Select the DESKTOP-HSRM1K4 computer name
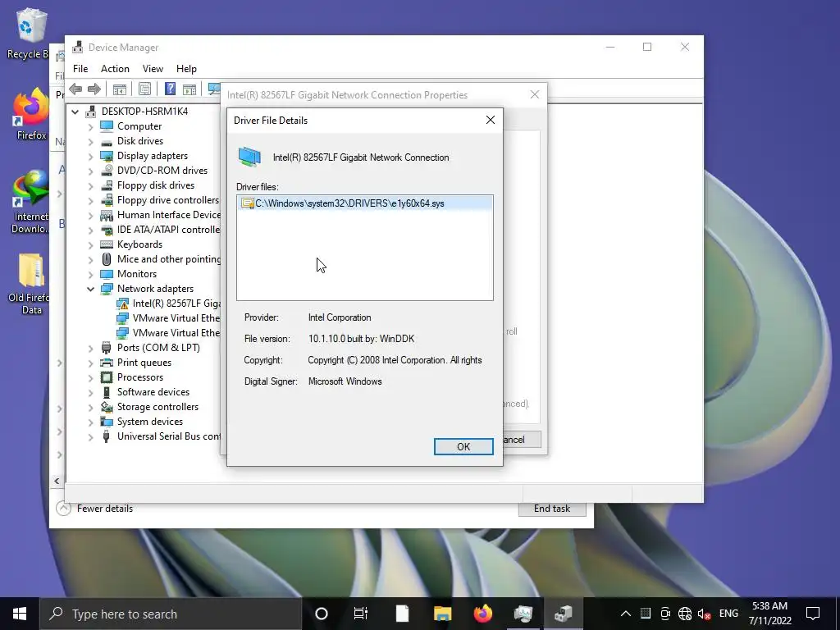Image resolution: width=840 pixels, height=630 pixels. (x=144, y=112)
